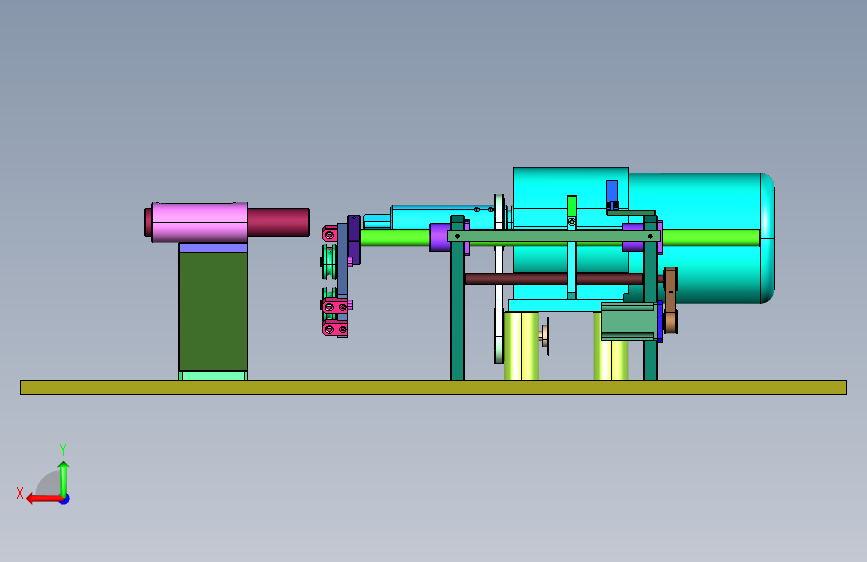Screen dimensions: 867x562
Task: Click the green Y axis arrow of the triad
Action: tap(64, 479)
